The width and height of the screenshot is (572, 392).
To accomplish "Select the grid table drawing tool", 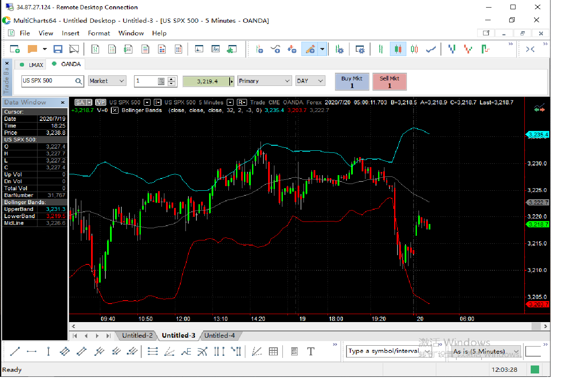I will coord(273,352).
